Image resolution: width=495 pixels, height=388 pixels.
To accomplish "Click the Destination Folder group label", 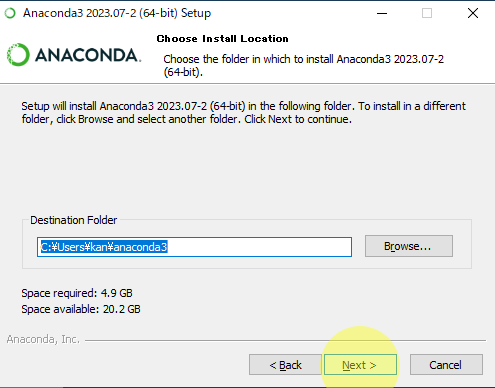I will point(73,220).
